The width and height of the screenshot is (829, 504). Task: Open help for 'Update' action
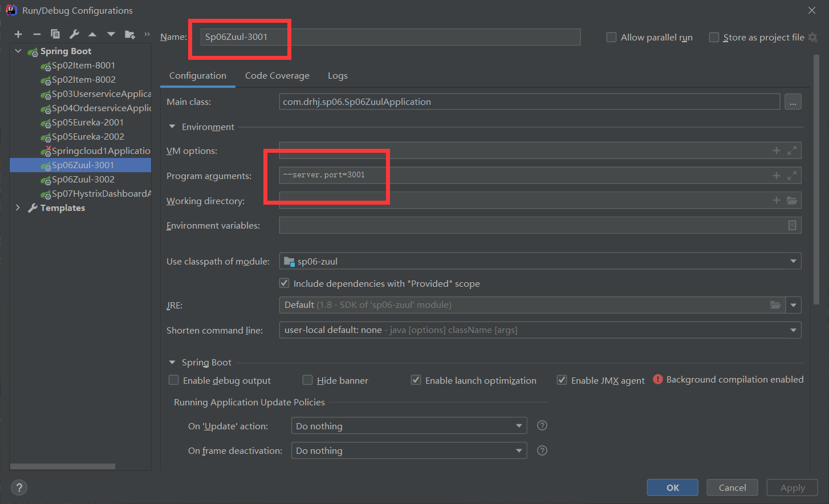542,425
